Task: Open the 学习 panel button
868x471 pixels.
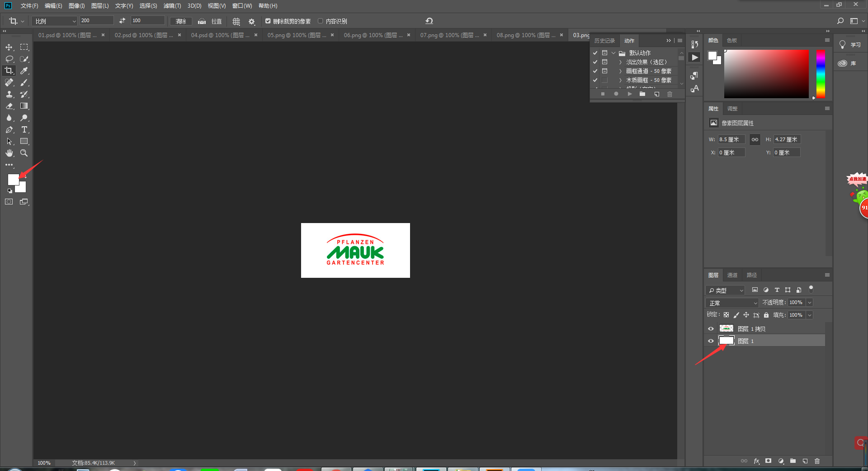Action: coord(850,44)
